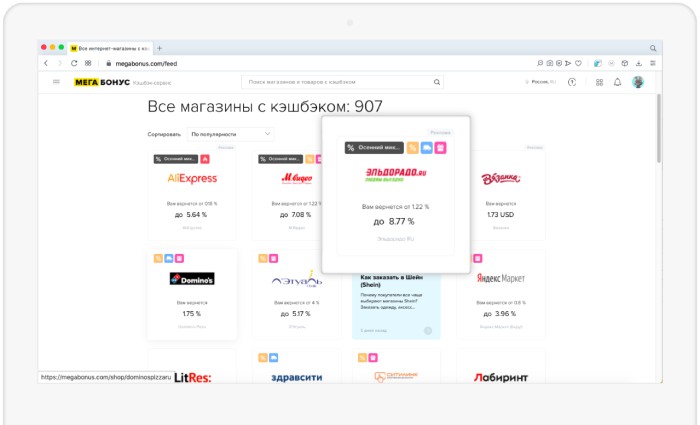Viewport: 700px width, 425px height.
Task: Open the categories grid icon in the site header
Action: (x=599, y=82)
